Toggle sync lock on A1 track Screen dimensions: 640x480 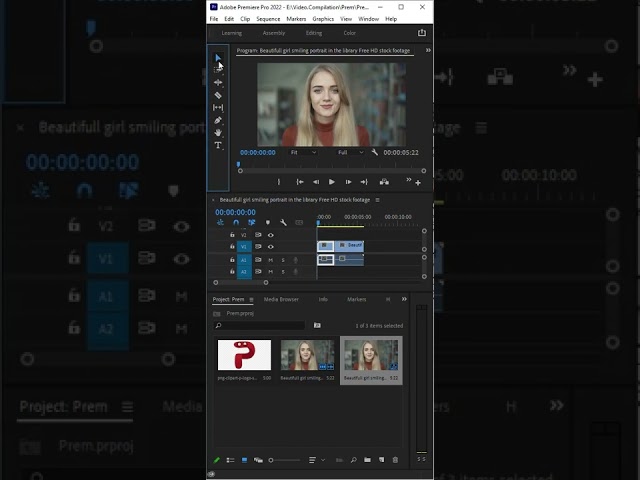coord(258,260)
